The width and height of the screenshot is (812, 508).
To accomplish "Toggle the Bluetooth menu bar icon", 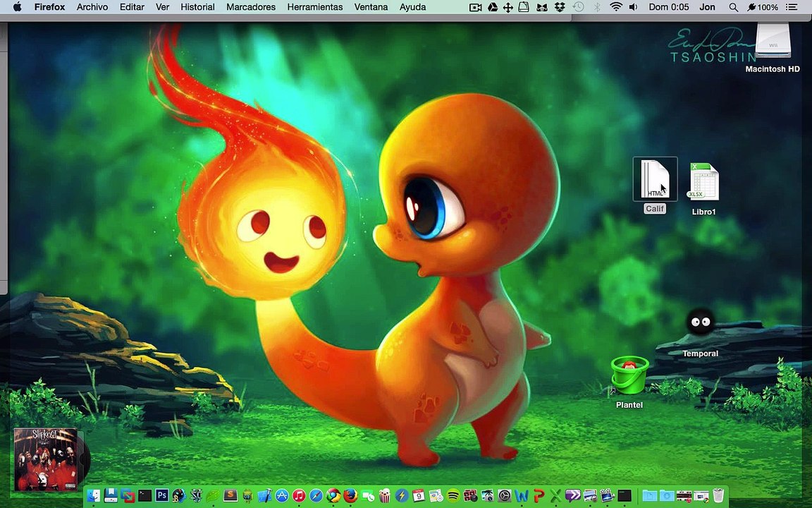I will coord(596,7).
